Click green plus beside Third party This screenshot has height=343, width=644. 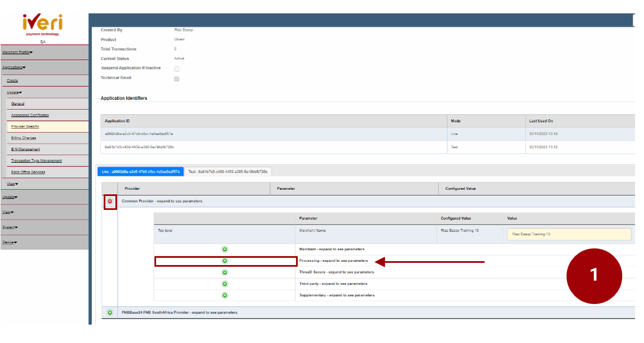(x=225, y=283)
